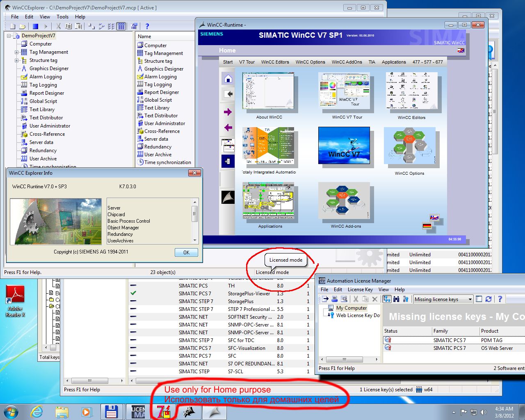Click back arrow icon below Home in Runtime
Screen dimensions: 525x420
228,94
